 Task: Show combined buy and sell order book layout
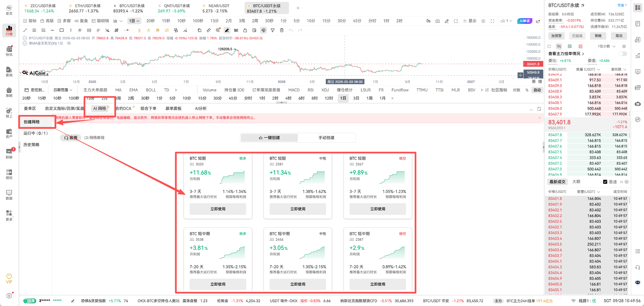[559, 46]
